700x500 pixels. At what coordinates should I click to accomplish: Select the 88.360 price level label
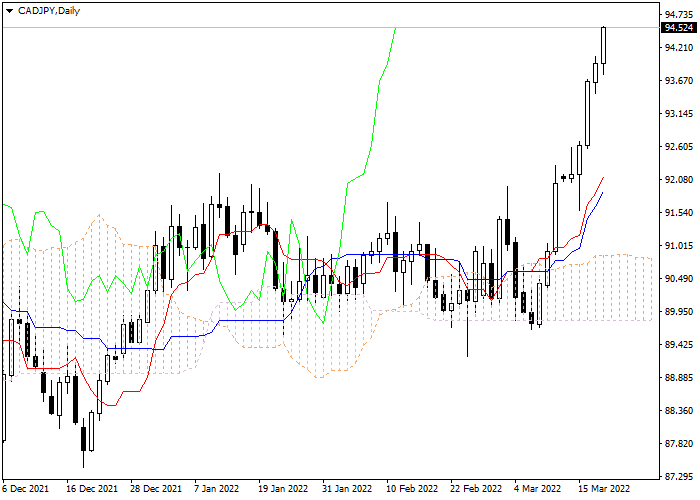pyautogui.click(x=678, y=411)
